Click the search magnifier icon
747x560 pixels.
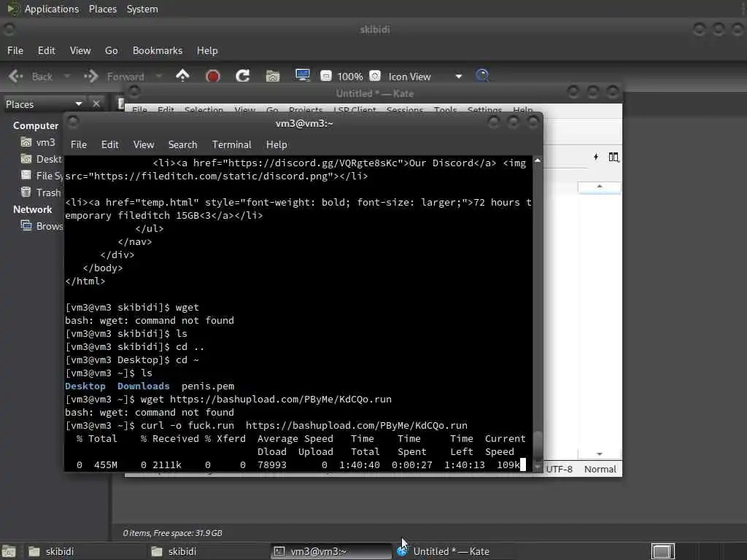pos(482,76)
